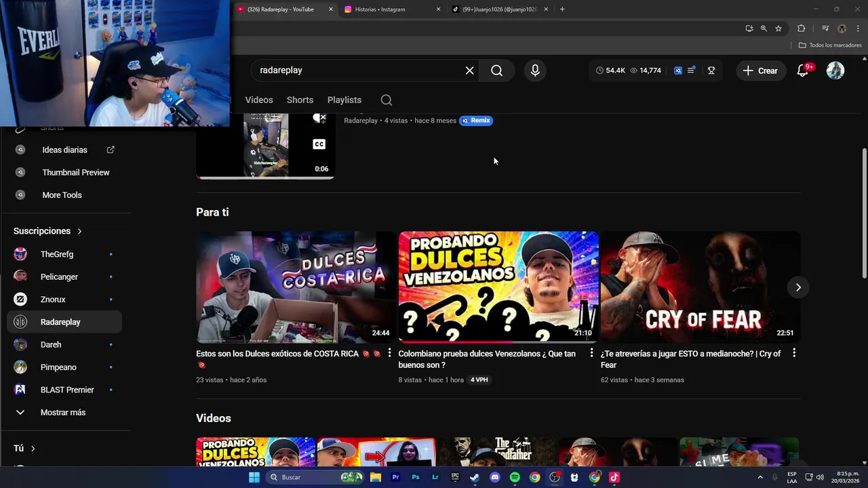This screenshot has height=488, width=868.
Task: Open the TikTok app from taskbar
Action: (614, 477)
